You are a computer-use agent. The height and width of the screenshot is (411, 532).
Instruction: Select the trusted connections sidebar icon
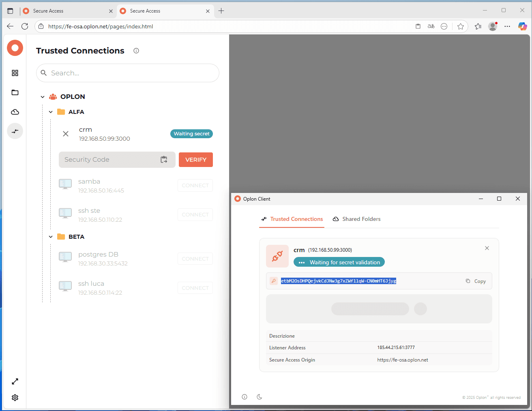coord(15,131)
